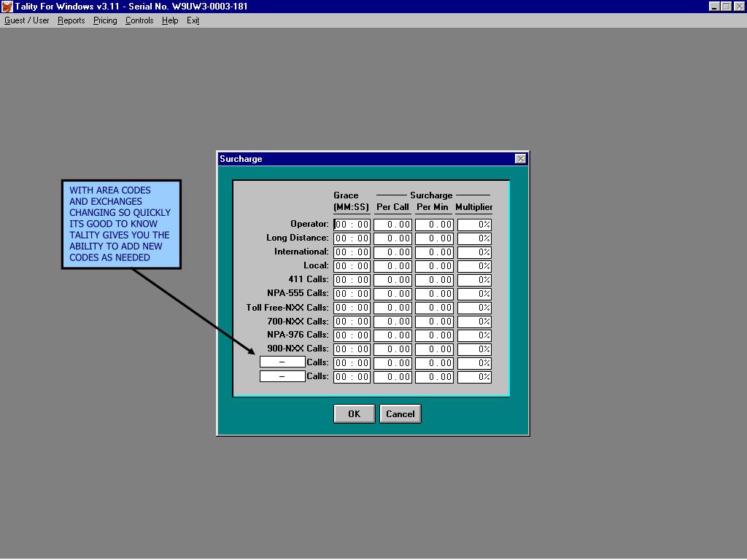Click 411 Calls Per Min field
The width and height of the screenshot is (747, 560).
pos(434,279)
